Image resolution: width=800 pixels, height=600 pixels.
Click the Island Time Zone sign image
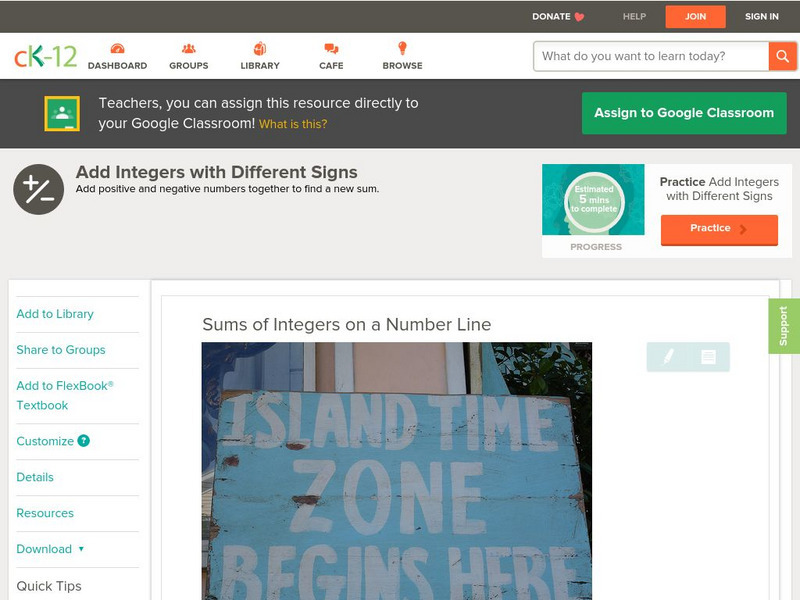tap(397, 471)
